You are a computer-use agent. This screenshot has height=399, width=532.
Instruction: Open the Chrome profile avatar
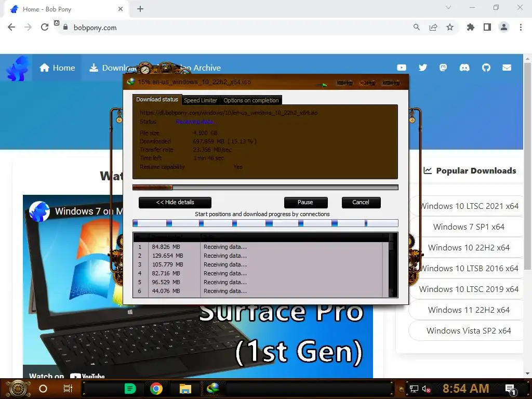click(504, 27)
